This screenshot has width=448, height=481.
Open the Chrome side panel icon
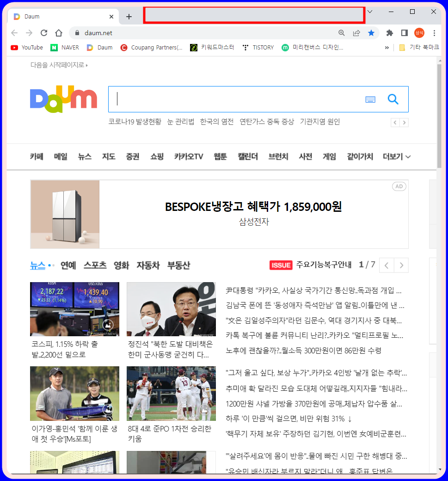[405, 33]
